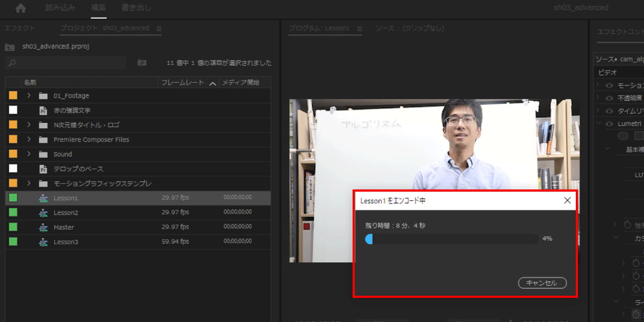Toggle the モーション effect visibility eye
This screenshot has height=322, width=644.
609,85
